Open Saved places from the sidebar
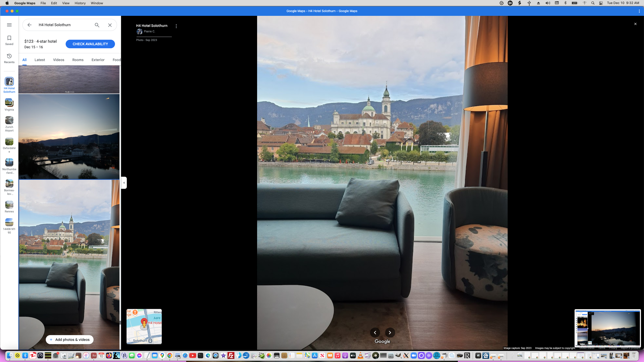644x362 pixels. point(9,40)
